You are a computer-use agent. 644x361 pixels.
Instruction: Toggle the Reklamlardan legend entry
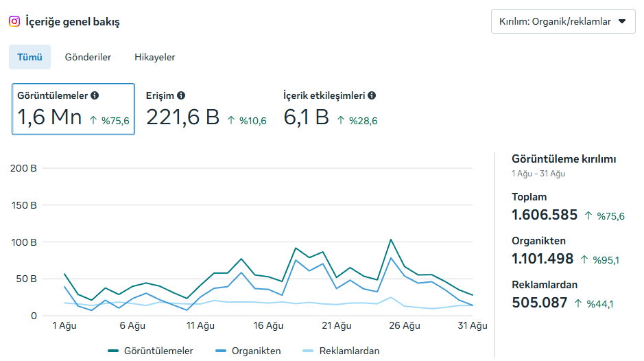click(341, 351)
